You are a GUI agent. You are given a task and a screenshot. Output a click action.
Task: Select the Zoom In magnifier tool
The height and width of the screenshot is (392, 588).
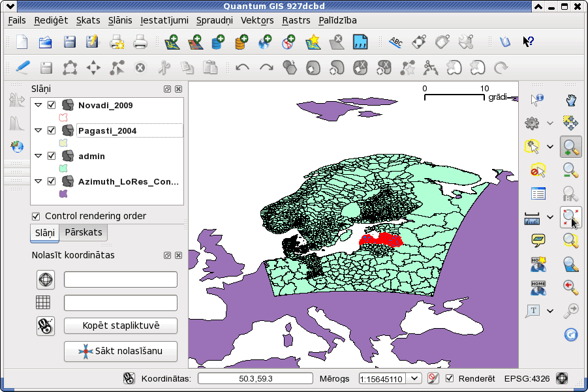[571, 147]
